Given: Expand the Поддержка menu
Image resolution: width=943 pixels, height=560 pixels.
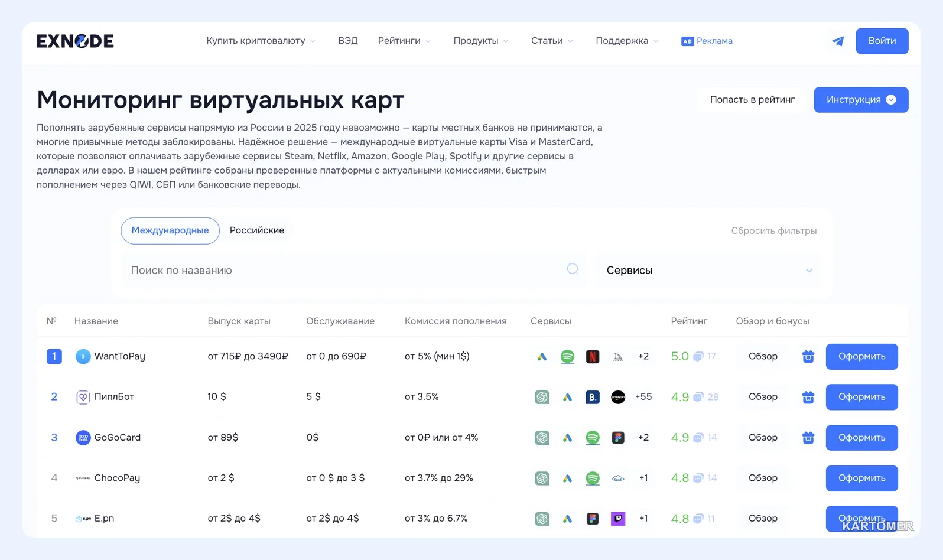Looking at the screenshot, I should pyautogui.click(x=627, y=41).
